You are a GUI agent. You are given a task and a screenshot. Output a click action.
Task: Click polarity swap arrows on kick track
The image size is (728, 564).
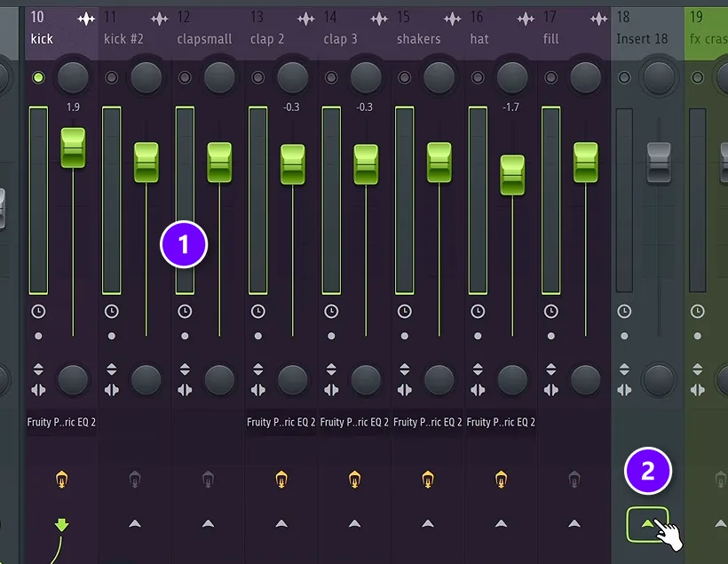click(x=38, y=369)
